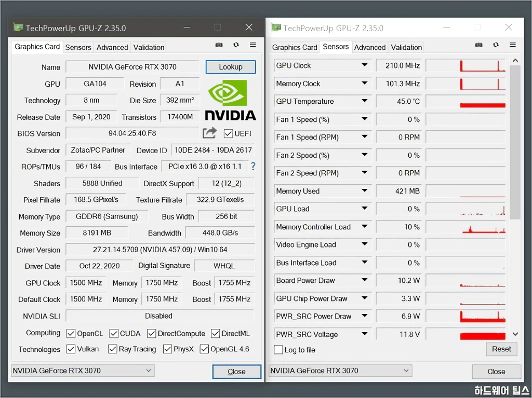The height and width of the screenshot is (398, 532).
Task: Click the Lookup button
Action: click(x=231, y=67)
